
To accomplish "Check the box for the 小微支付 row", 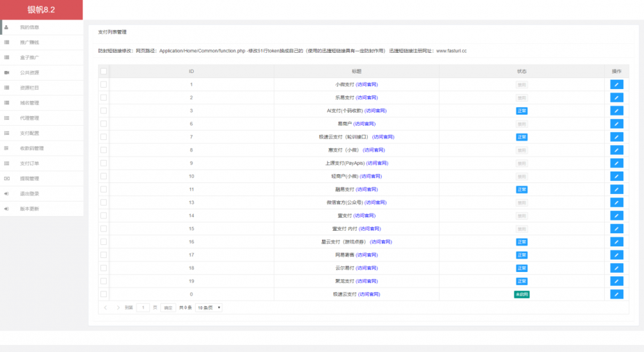I will click(x=104, y=84).
